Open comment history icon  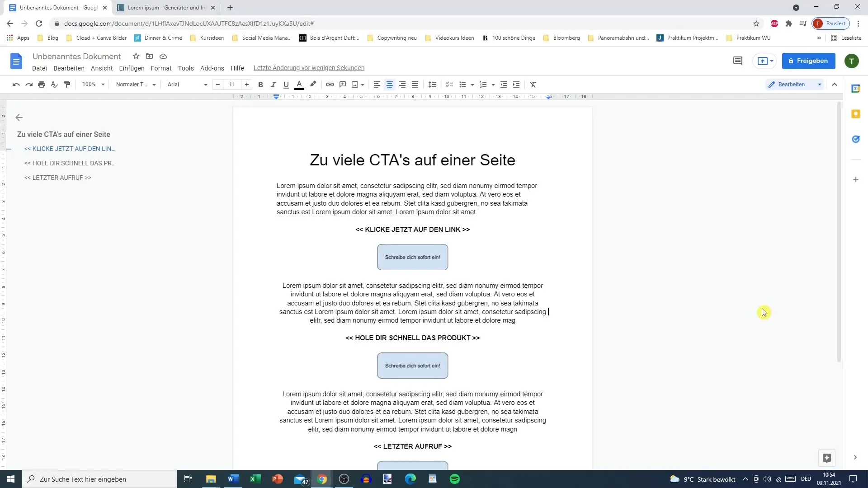tap(738, 61)
